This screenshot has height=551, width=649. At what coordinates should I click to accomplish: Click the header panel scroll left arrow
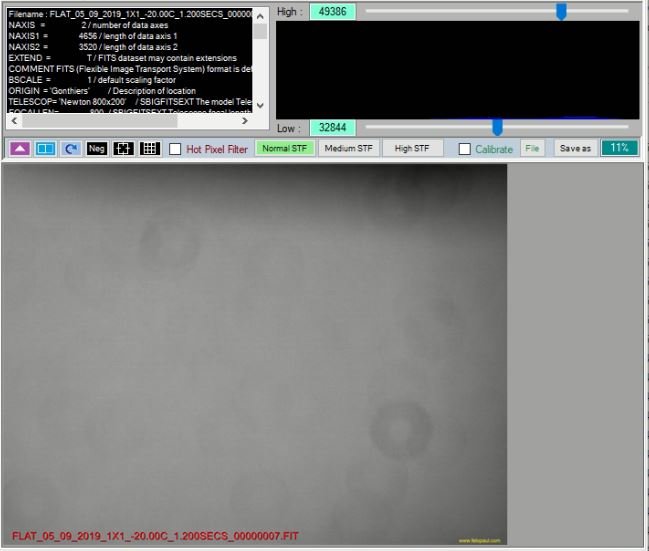point(14,120)
